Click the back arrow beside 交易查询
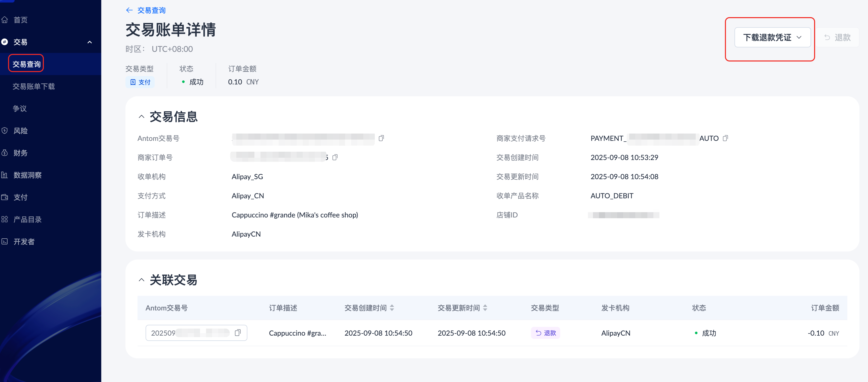 pos(129,10)
